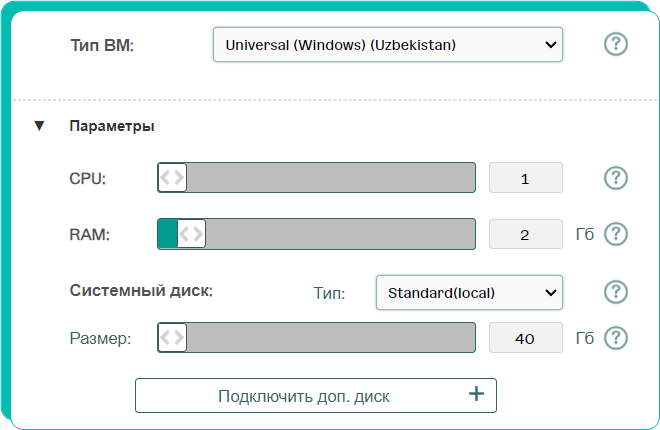Click the help icon beside disk Тип

(616, 292)
